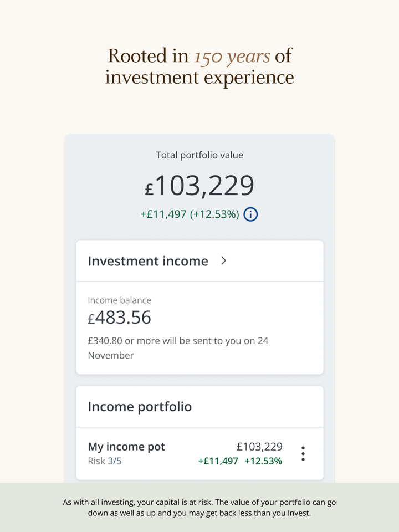
Task: Tap the +12.53% figure in the pot row
Action: [x=263, y=461]
